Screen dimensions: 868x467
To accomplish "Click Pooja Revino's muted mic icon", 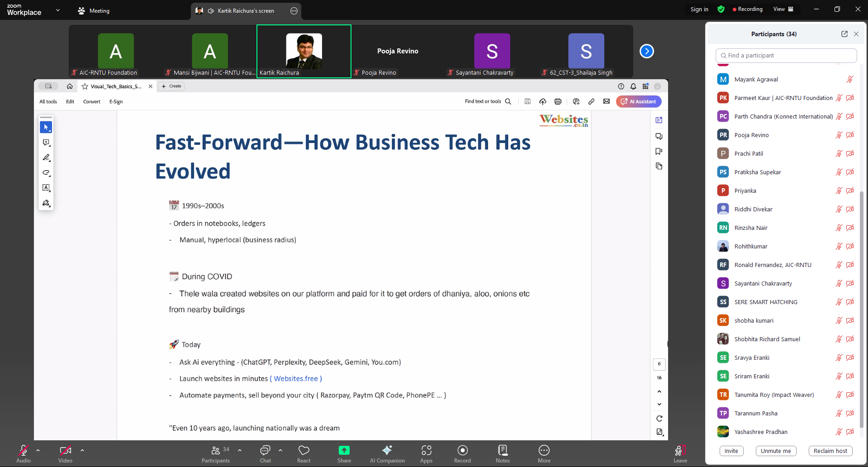I will [839, 135].
